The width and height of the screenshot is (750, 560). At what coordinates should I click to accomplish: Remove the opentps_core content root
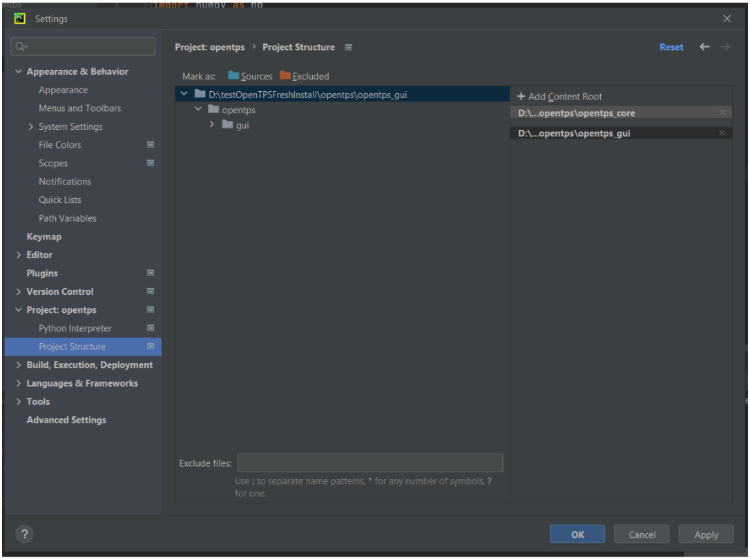pos(722,113)
